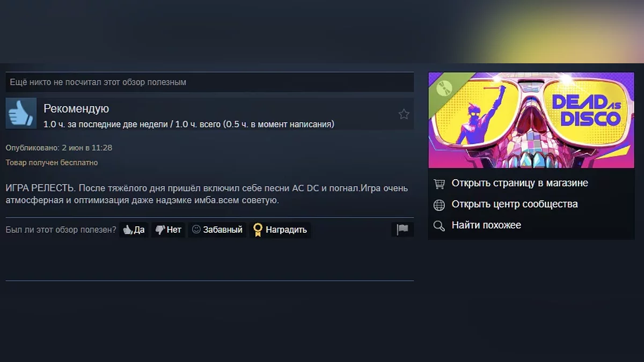
Task: Open the Dead as Disco game thumbnail
Action: [x=531, y=120]
